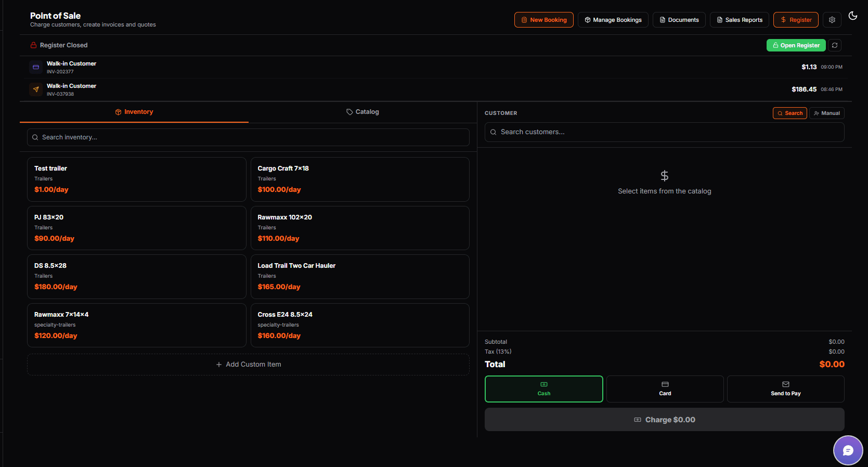View Sales Reports

click(x=739, y=20)
